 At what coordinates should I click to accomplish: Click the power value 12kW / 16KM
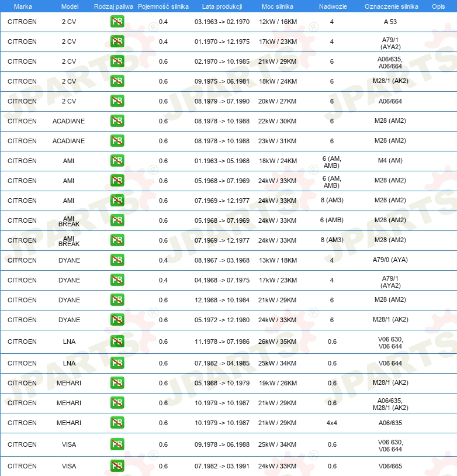coord(278,22)
